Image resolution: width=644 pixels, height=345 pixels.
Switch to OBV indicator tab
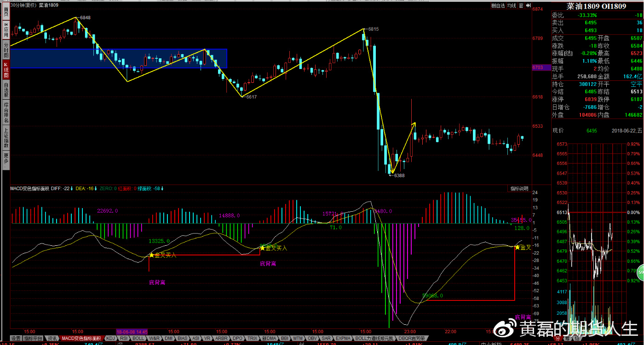pos(312,338)
